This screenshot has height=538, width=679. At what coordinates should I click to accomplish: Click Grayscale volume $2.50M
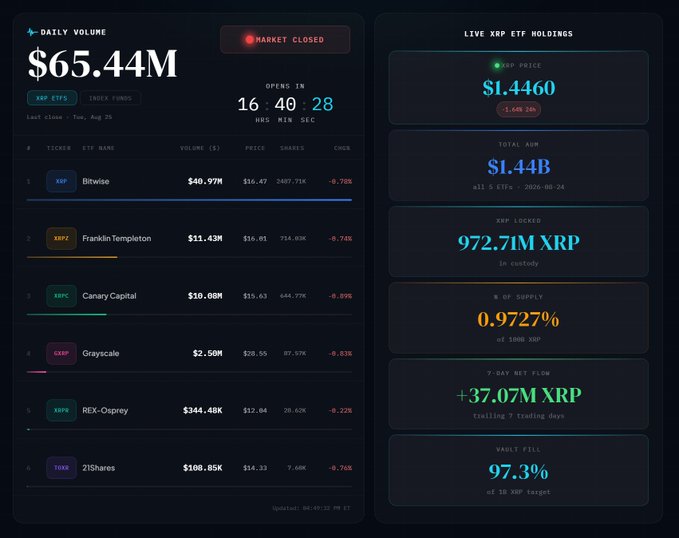tap(207, 353)
